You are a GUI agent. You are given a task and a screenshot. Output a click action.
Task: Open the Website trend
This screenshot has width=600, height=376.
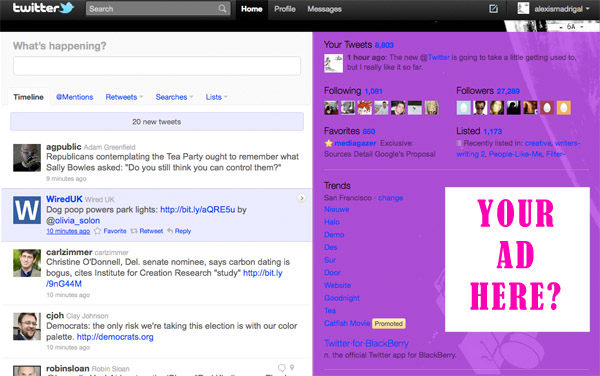pyautogui.click(x=338, y=285)
